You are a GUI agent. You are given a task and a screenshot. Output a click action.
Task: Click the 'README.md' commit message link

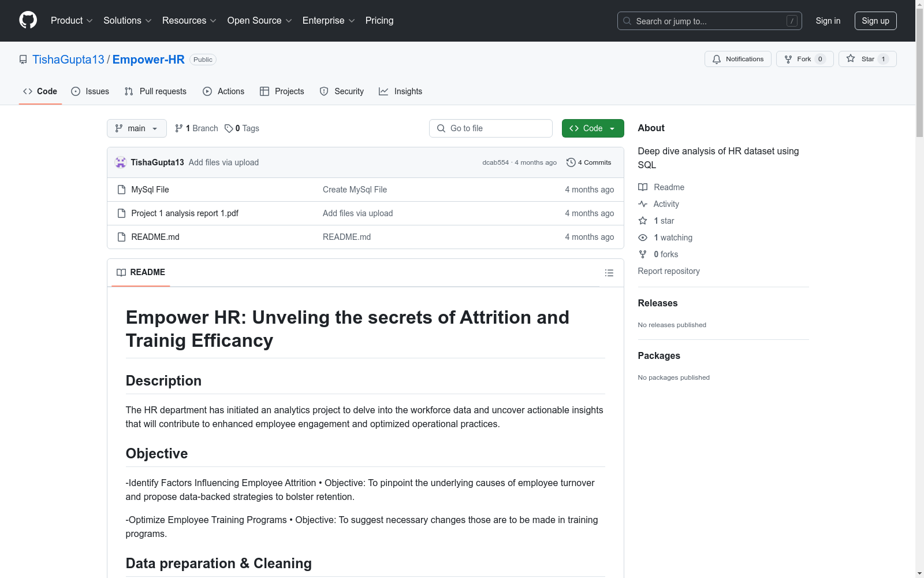tap(346, 237)
